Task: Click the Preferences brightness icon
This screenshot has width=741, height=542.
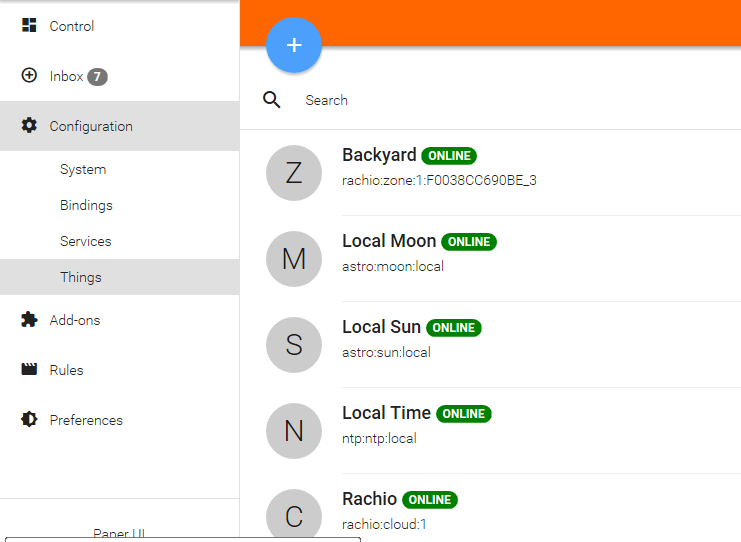Action: point(29,420)
